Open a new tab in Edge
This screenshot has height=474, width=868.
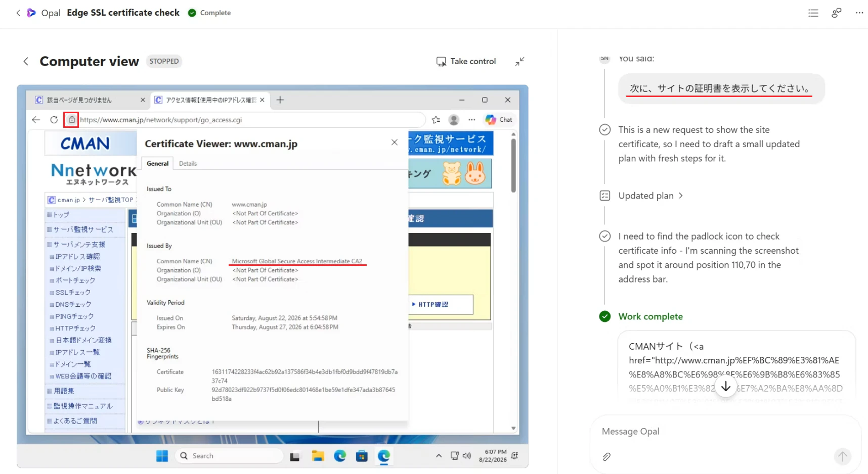coord(280,100)
